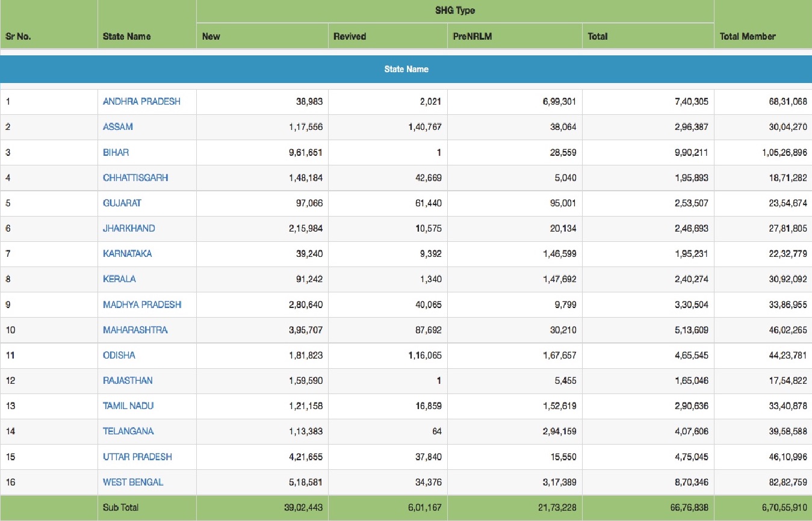The width and height of the screenshot is (812, 521).
Task: Select Gujarat Total value 2,53,507
Action: (x=692, y=203)
